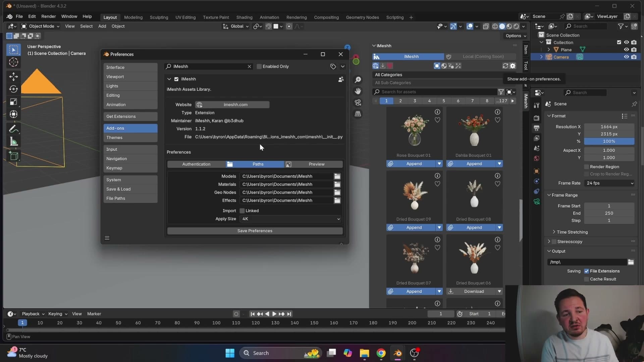Uncheck File Extensions saving option

pyautogui.click(x=586, y=271)
